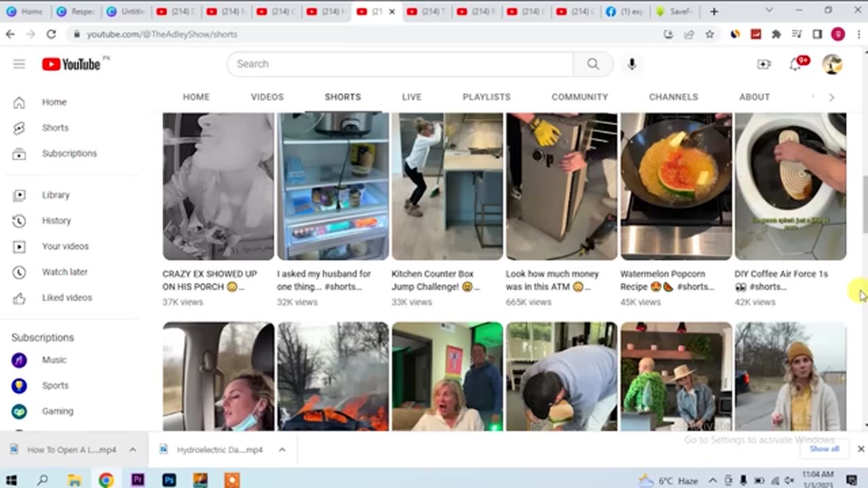Open the DIY Coffee Air Force 1s thumbnail
The height and width of the screenshot is (488, 868).
tap(791, 186)
